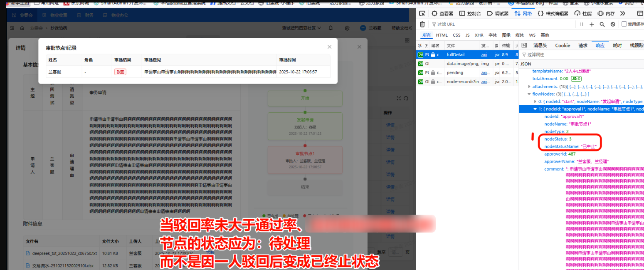Enable the 禁用缓存 cache-disable checkbox
The image size is (644, 270).
coord(624,24)
